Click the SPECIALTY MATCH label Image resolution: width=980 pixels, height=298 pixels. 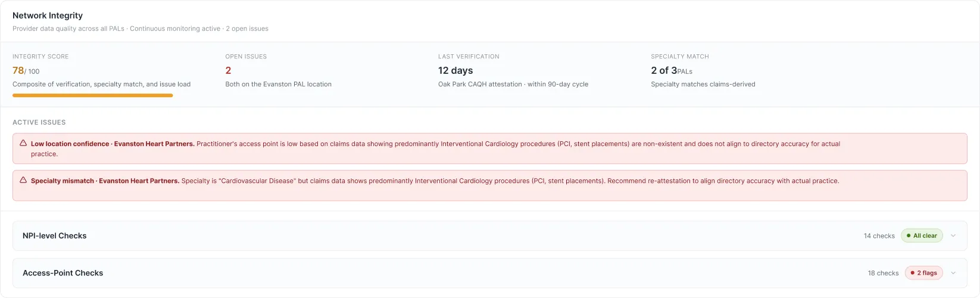coord(680,57)
